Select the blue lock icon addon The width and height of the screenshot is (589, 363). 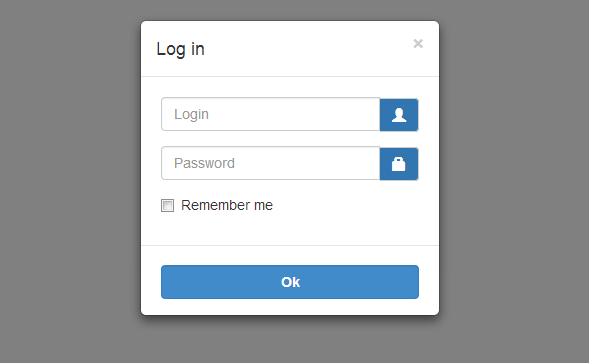point(399,164)
